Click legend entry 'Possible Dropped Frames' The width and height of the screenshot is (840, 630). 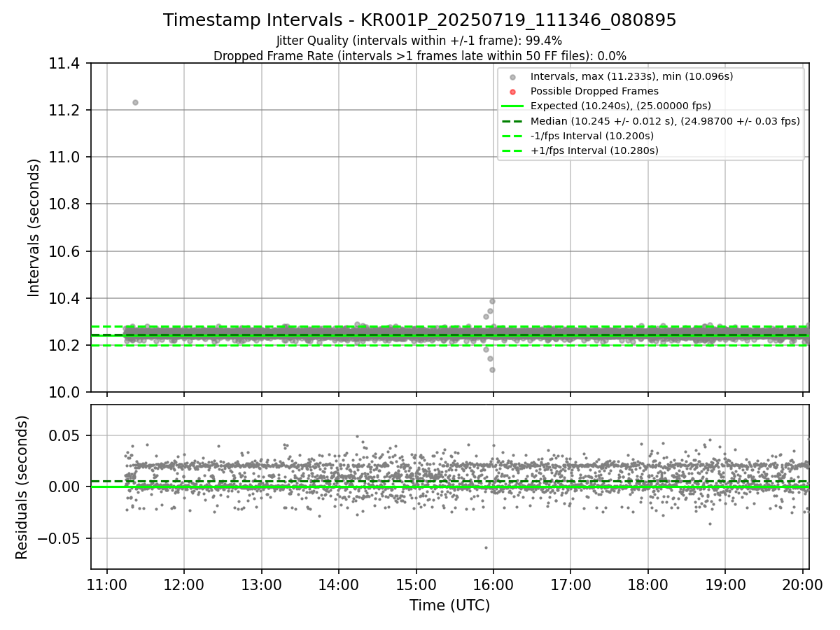[x=594, y=91]
